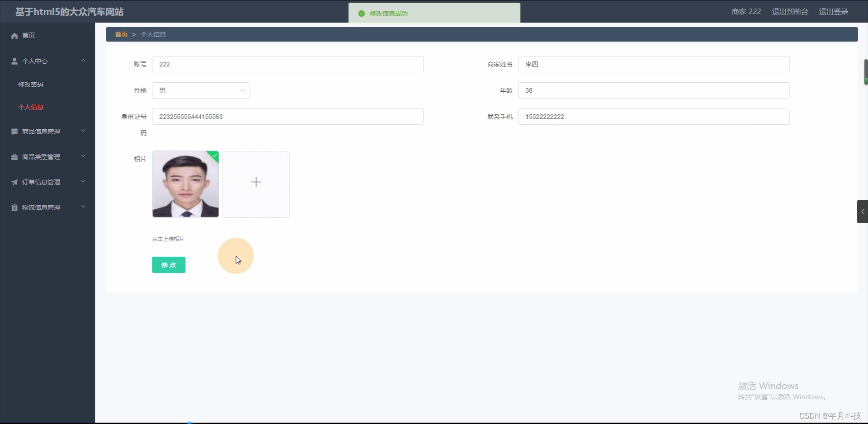Click the 物流信息管理 logistics icon

(14, 207)
